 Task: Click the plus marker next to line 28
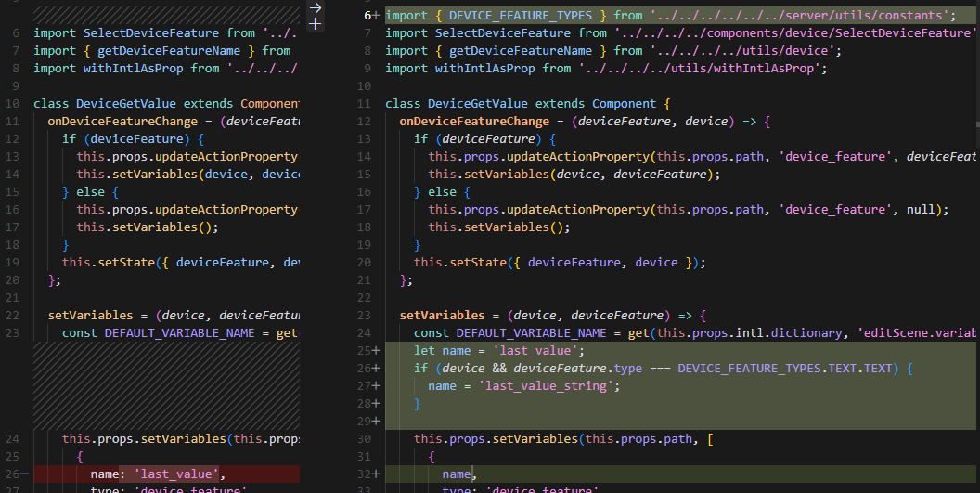(375, 404)
